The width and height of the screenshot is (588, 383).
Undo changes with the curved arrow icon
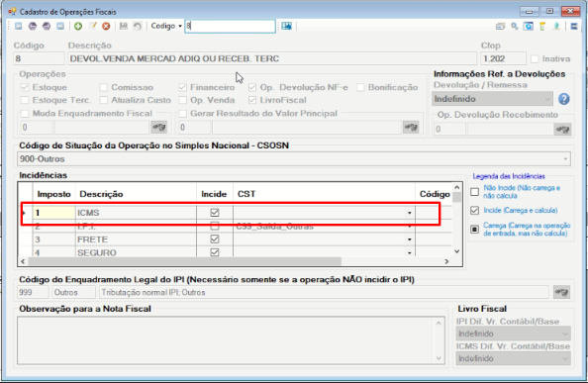pyautogui.click(x=138, y=27)
